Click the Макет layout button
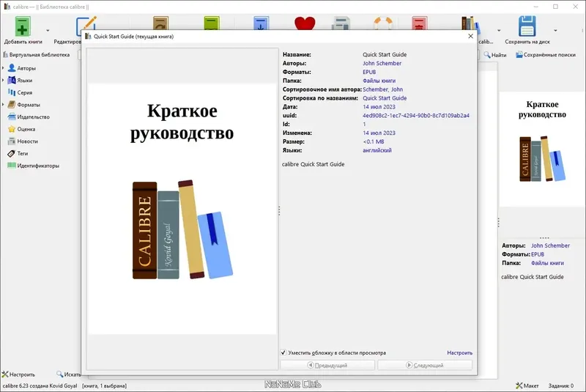This screenshot has width=586, height=392. tap(527, 385)
